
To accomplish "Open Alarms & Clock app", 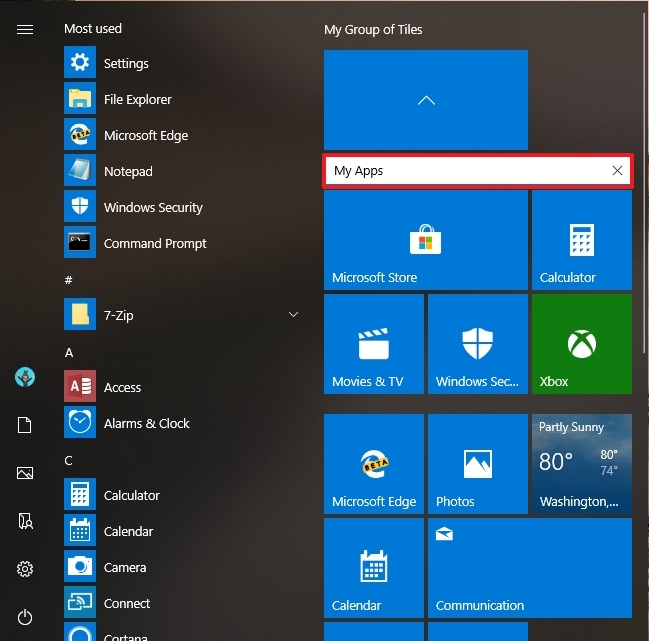I will [x=127, y=423].
